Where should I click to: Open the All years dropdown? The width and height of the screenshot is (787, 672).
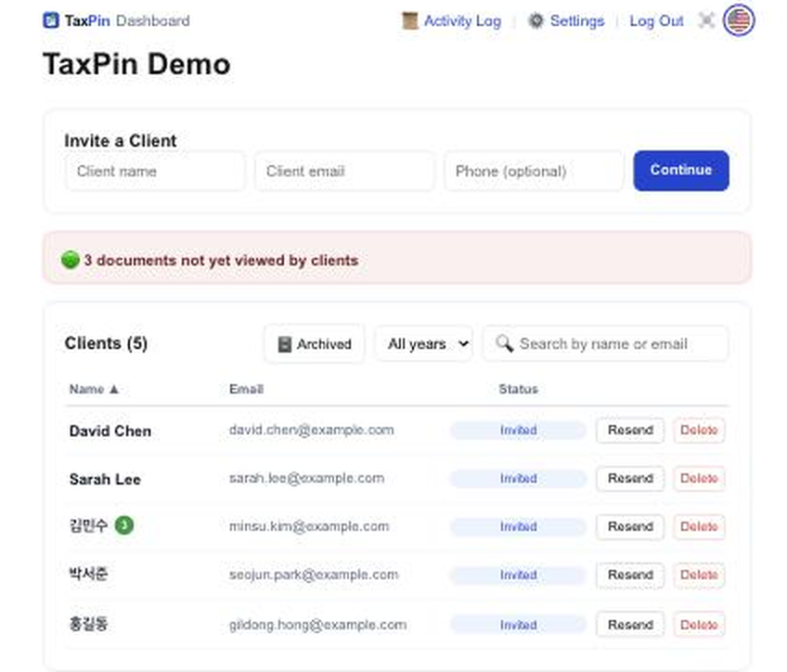point(423,343)
